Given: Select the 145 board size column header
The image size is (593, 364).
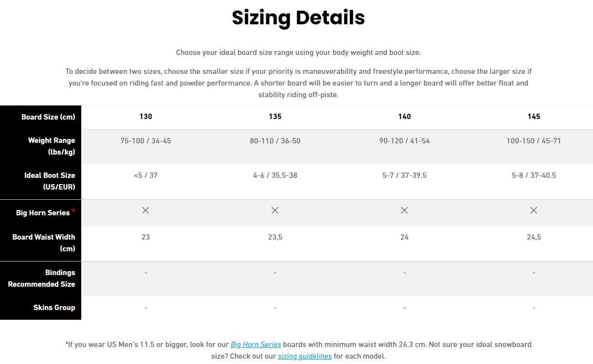Looking at the screenshot, I should coord(534,117).
